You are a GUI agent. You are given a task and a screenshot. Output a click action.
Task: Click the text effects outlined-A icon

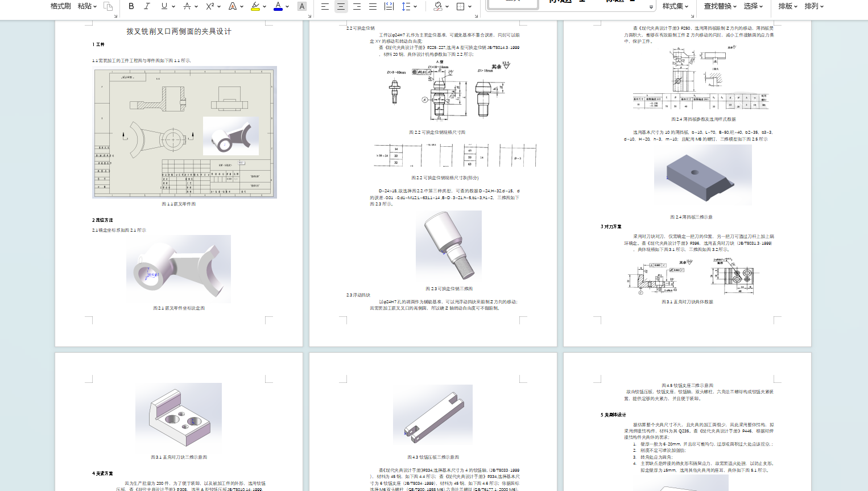coord(232,6)
